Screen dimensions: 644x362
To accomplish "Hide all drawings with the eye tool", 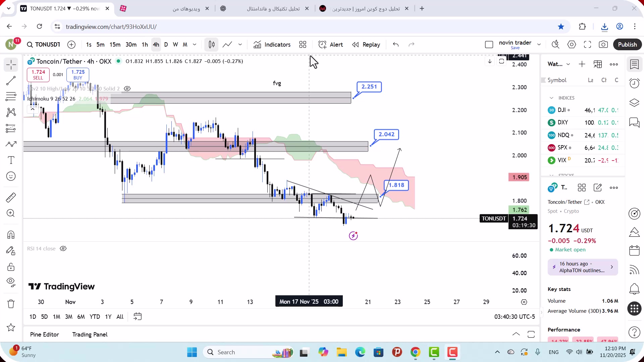I will pyautogui.click(x=11, y=283).
